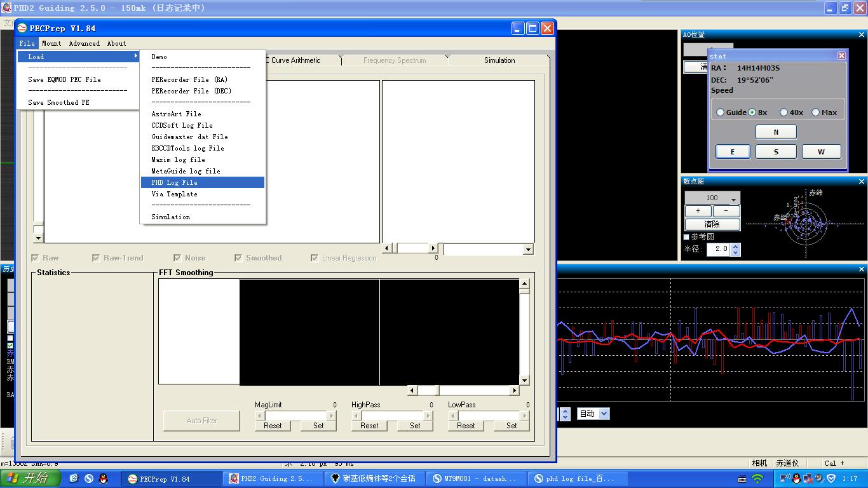The image size is (868, 488).
Task: Open the phd log file browser taskbar item
Action: [x=579, y=478]
